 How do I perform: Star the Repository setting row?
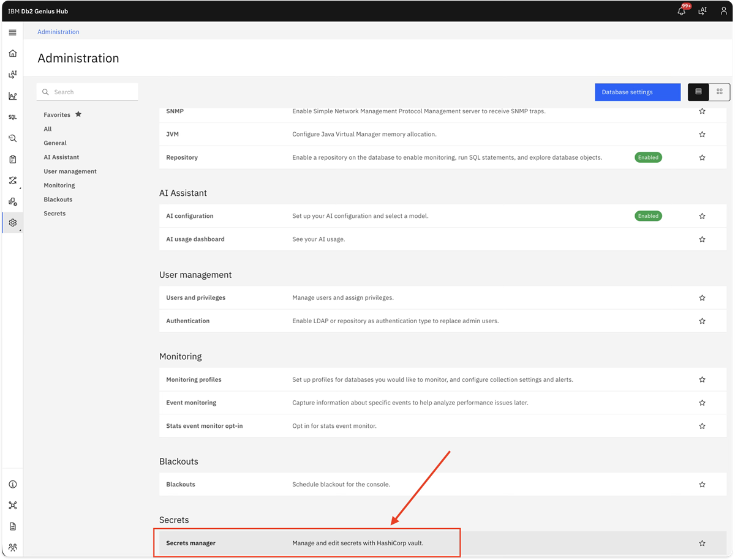tap(702, 157)
